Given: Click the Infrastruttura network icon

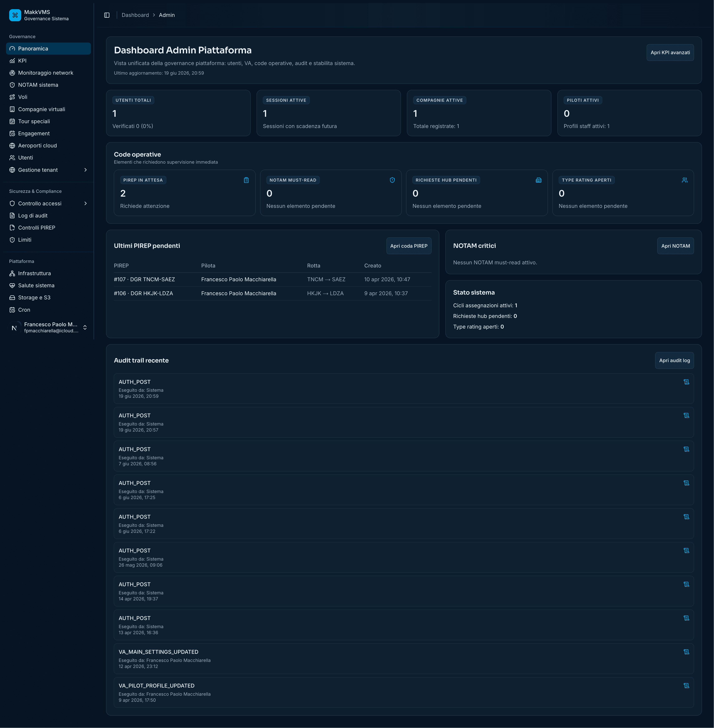Looking at the screenshot, I should [x=12, y=274].
